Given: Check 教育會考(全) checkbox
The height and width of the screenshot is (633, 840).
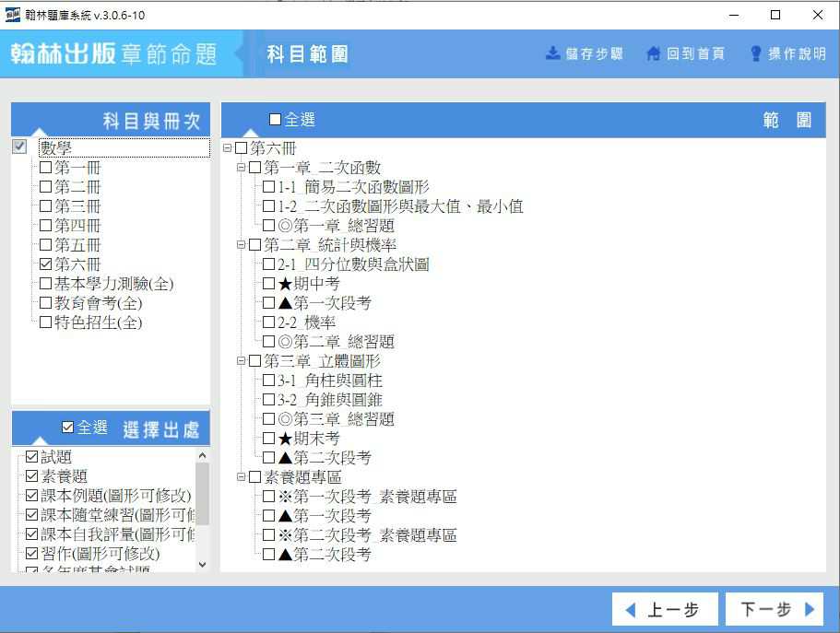Looking at the screenshot, I should [45, 302].
